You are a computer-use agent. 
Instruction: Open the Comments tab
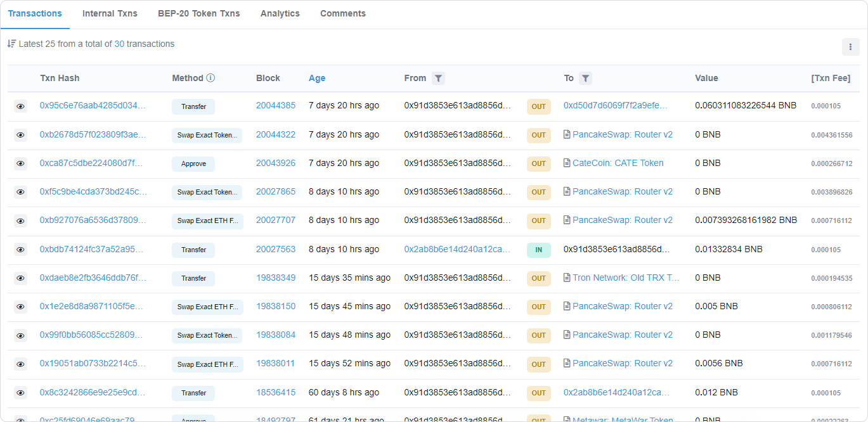click(x=343, y=13)
